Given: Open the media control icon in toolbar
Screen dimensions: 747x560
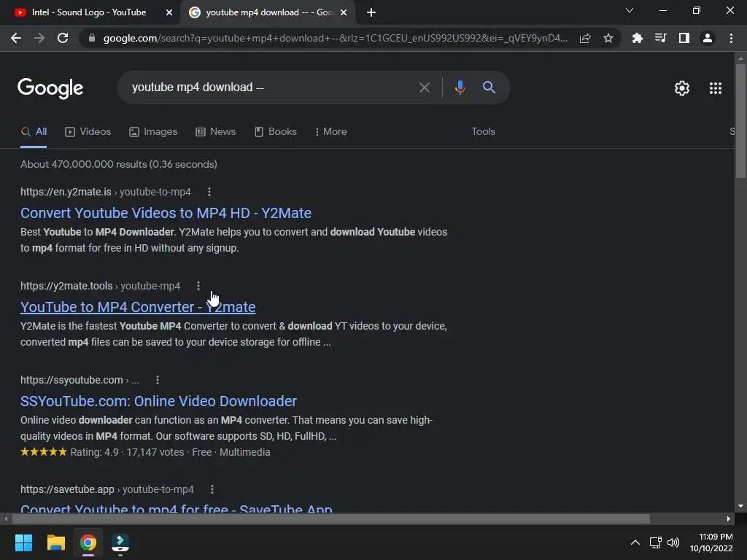Looking at the screenshot, I should 660,38.
